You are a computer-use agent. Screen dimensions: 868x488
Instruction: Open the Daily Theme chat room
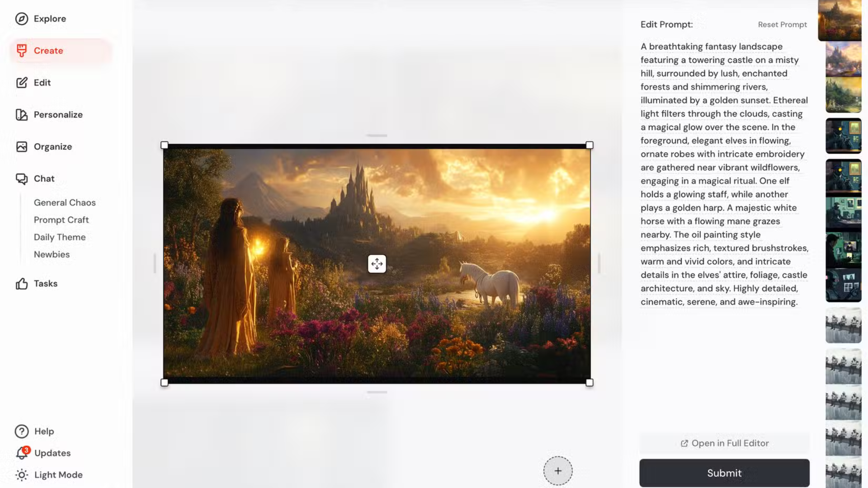tap(60, 237)
